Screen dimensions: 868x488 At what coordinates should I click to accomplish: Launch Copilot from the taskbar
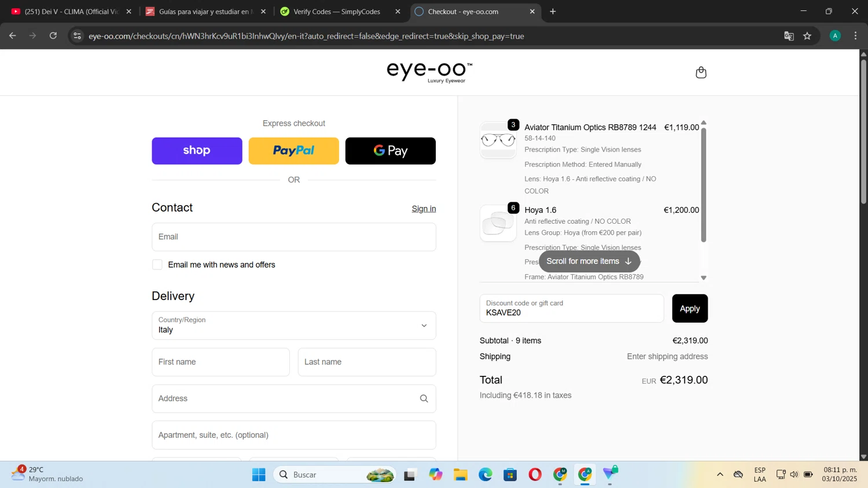click(435, 475)
